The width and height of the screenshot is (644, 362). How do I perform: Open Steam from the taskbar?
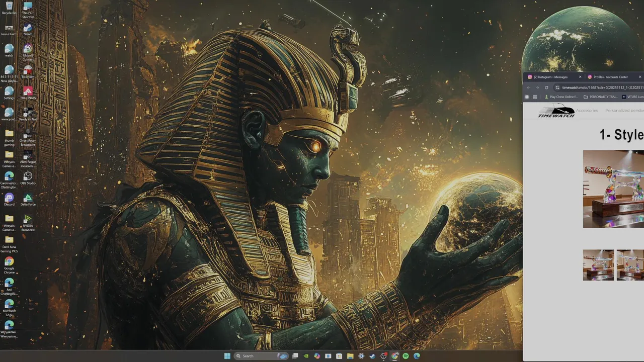372,356
